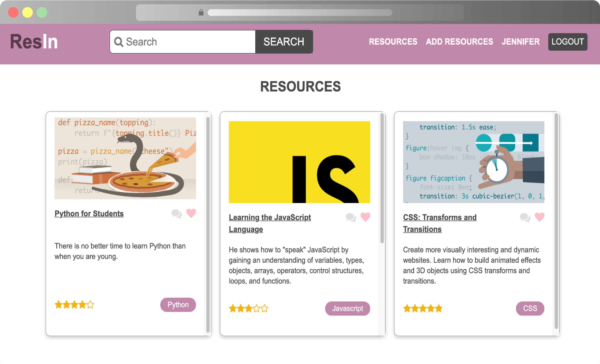Click the star rating on Python card
Screen dimensions: 600x364
point(74,305)
